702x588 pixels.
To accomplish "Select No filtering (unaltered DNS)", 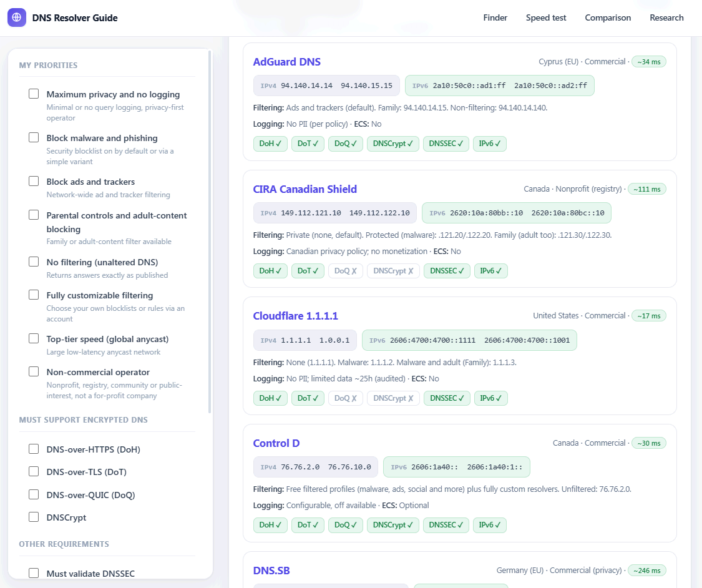I will 34,262.
